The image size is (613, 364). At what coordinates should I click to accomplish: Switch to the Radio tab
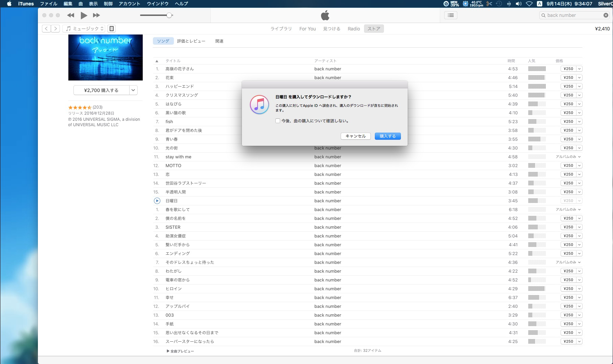(354, 29)
